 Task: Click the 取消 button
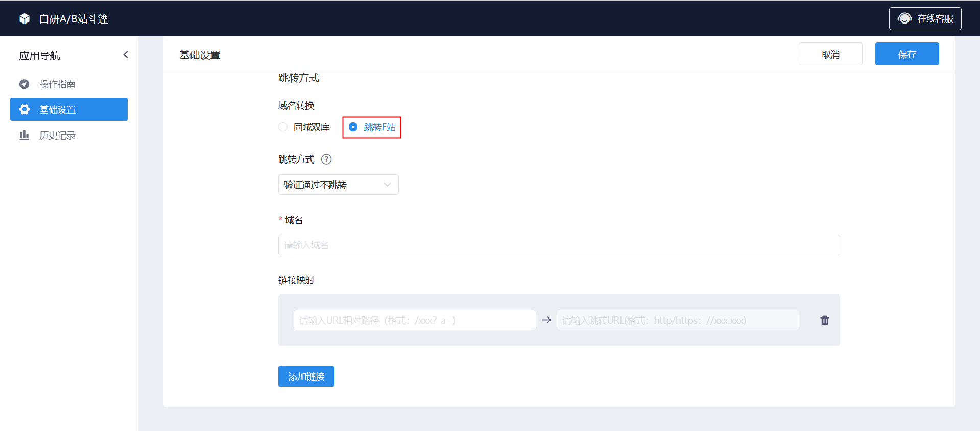point(830,54)
